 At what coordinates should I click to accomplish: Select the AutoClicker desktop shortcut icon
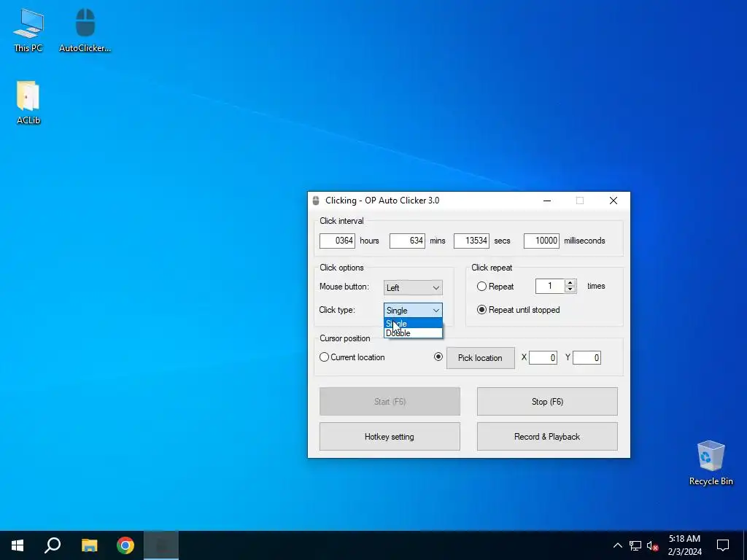pos(85,30)
